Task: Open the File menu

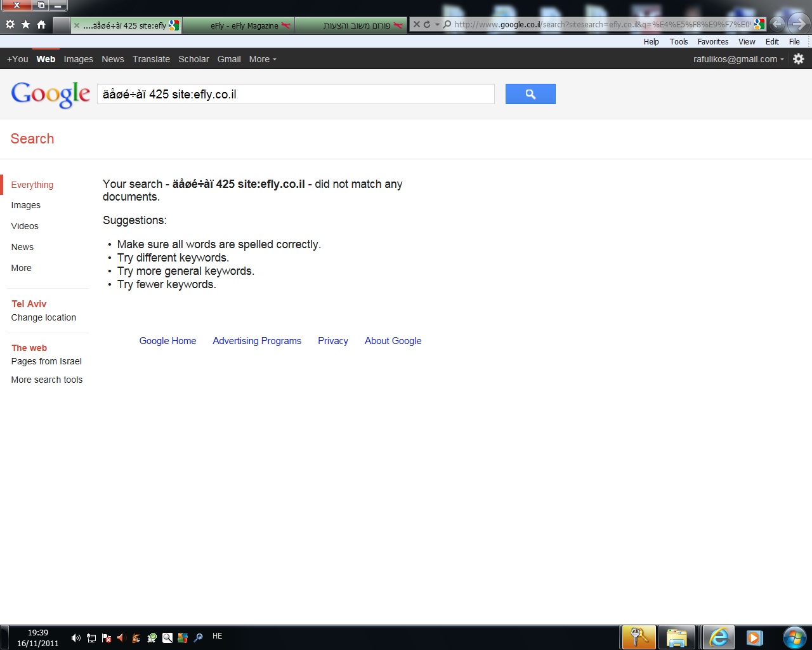Action: [x=794, y=42]
